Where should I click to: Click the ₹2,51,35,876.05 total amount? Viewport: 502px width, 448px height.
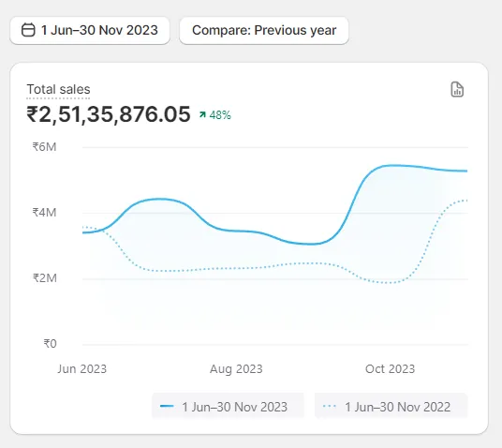point(109,114)
